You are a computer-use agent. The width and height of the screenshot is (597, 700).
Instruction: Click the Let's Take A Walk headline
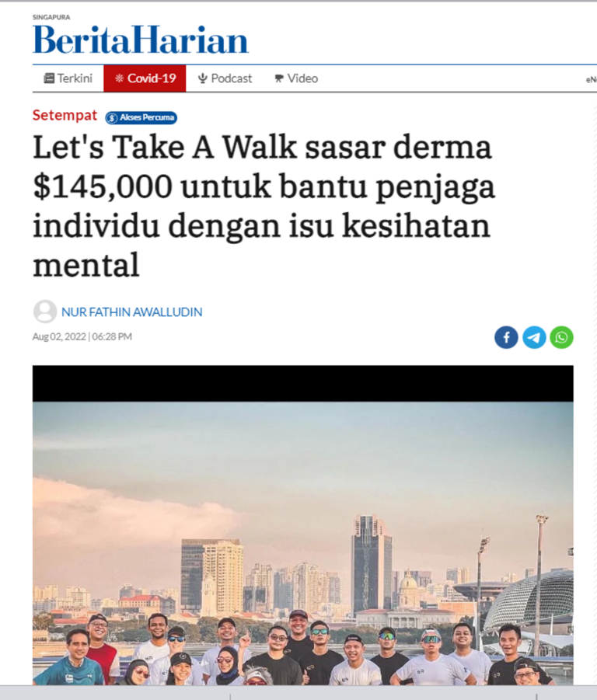click(264, 206)
